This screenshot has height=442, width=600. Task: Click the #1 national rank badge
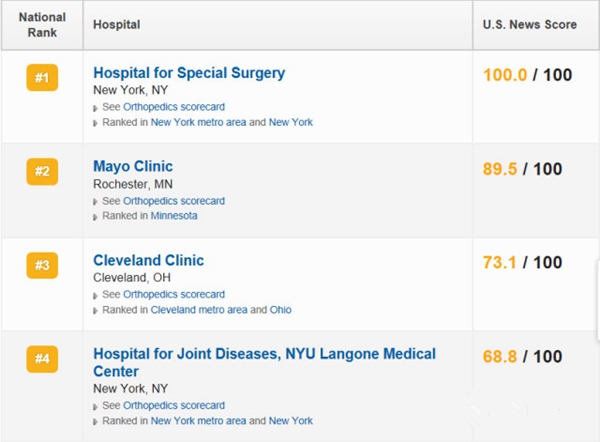42,77
